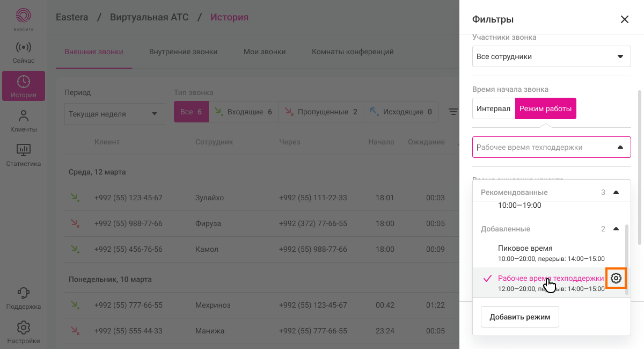Open the Статистика section
The image size is (644, 349).
point(24,155)
